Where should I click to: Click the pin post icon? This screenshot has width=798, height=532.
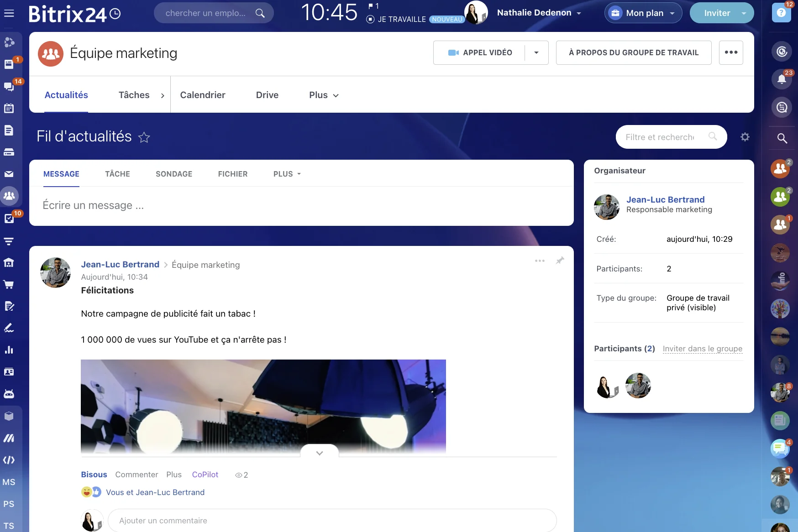coord(560,261)
